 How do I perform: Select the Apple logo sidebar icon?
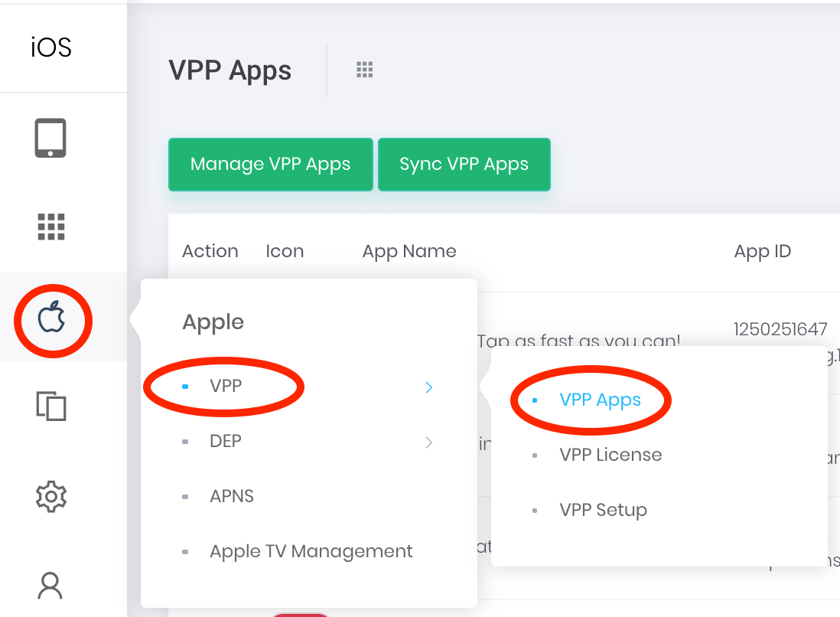(x=52, y=317)
